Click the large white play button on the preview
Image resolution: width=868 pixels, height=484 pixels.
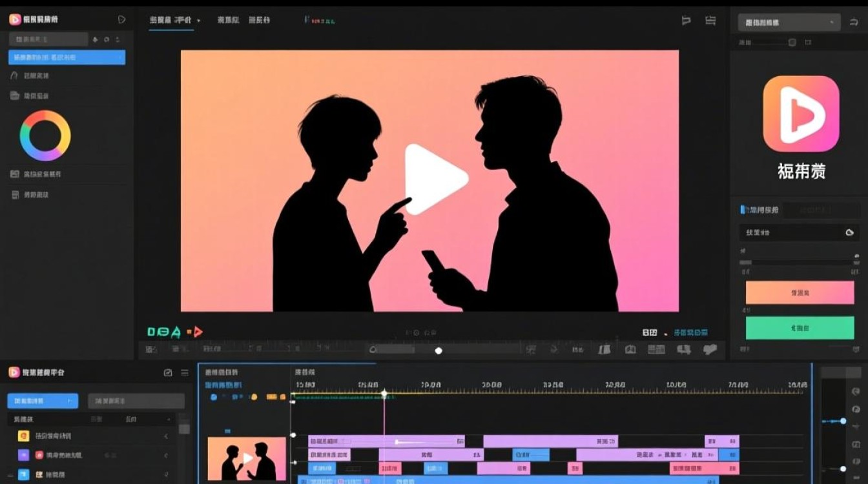pyautogui.click(x=435, y=179)
